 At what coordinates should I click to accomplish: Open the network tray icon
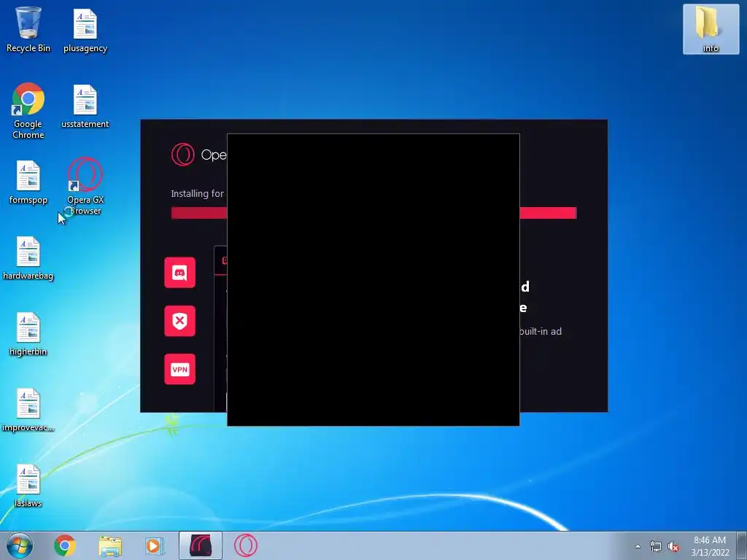coord(656,547)
